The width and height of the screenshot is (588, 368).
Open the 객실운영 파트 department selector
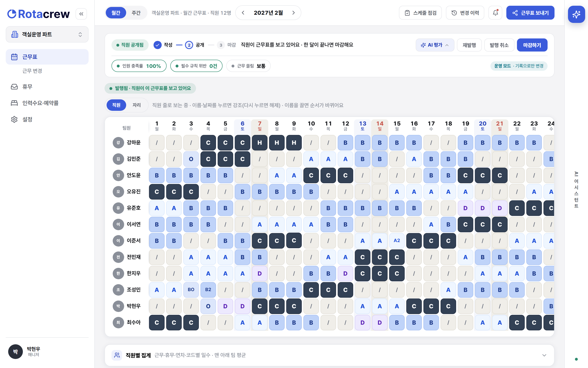point(47,34)
